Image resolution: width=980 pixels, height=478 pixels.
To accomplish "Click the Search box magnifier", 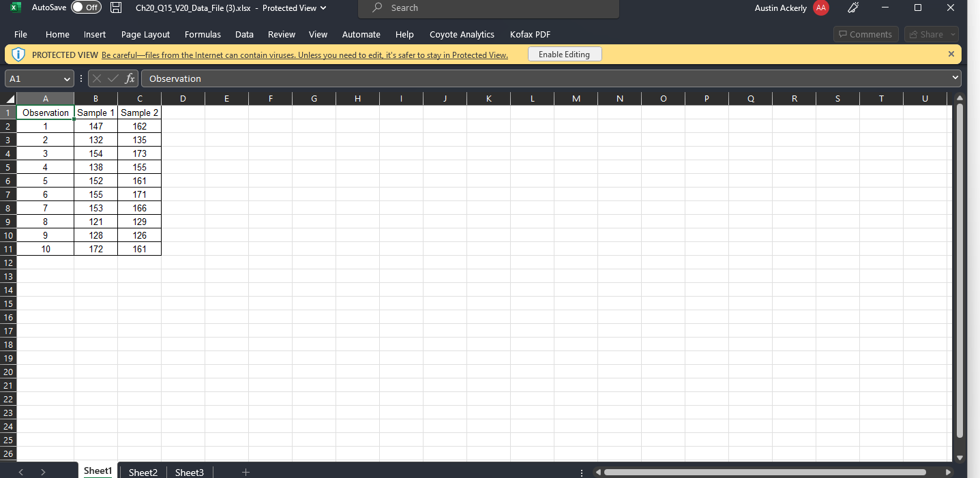I will (x=378, y=8).
